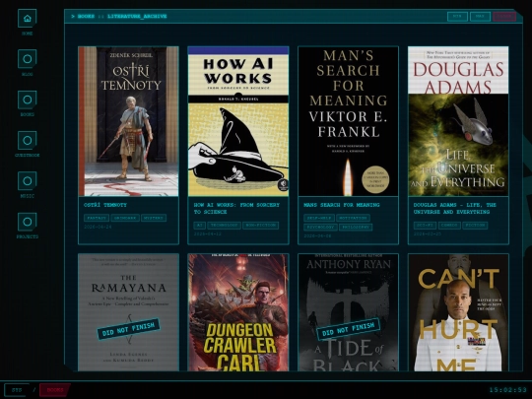
Task: Select the SCI-FI tag
Action: (x=425, y=226)
